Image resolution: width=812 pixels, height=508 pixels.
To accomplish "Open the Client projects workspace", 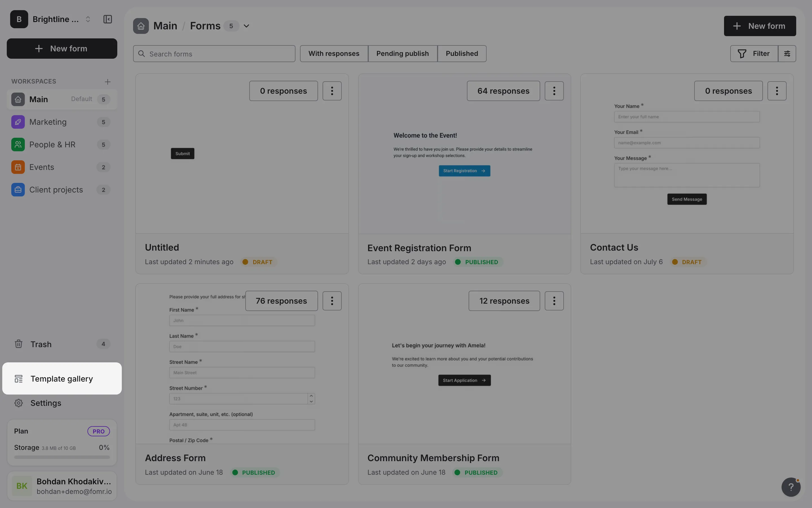I will [x=62, y=189].
